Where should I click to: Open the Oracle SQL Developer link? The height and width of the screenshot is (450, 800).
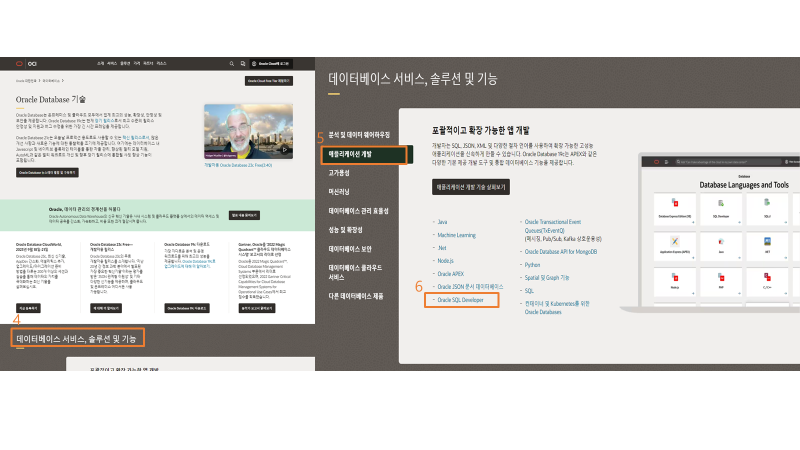coord(460,300)
